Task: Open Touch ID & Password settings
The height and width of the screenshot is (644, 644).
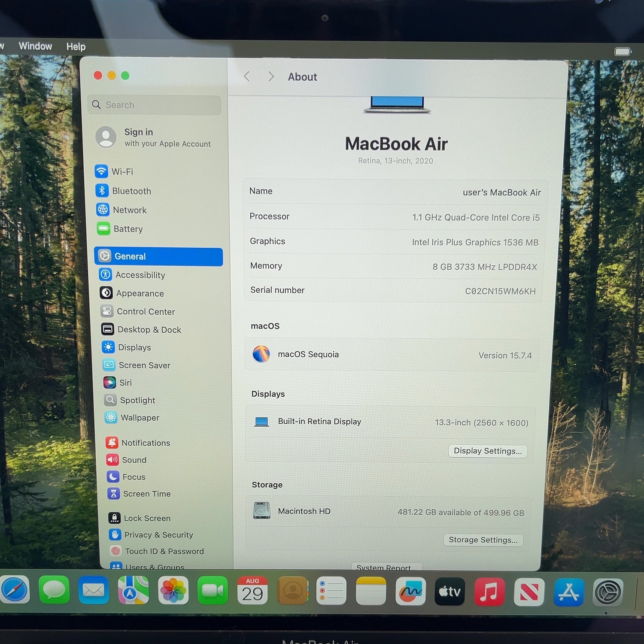Action: (x=157, y=551)
